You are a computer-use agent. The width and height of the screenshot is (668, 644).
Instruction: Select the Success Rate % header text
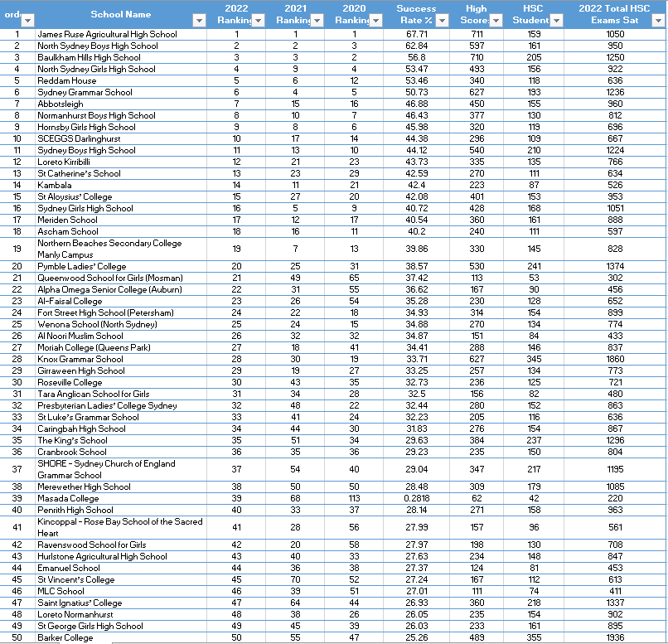pos(416,14)
